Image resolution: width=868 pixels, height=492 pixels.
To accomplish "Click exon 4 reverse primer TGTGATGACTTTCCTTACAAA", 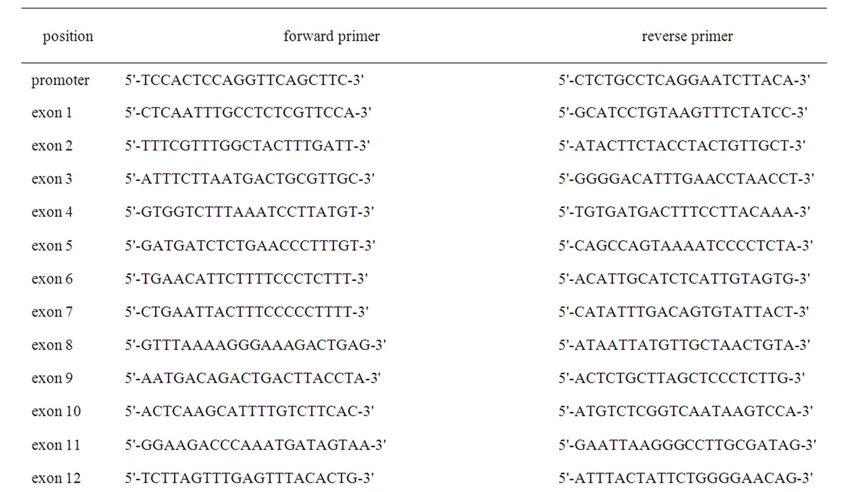I will click(x=685, y=212).
